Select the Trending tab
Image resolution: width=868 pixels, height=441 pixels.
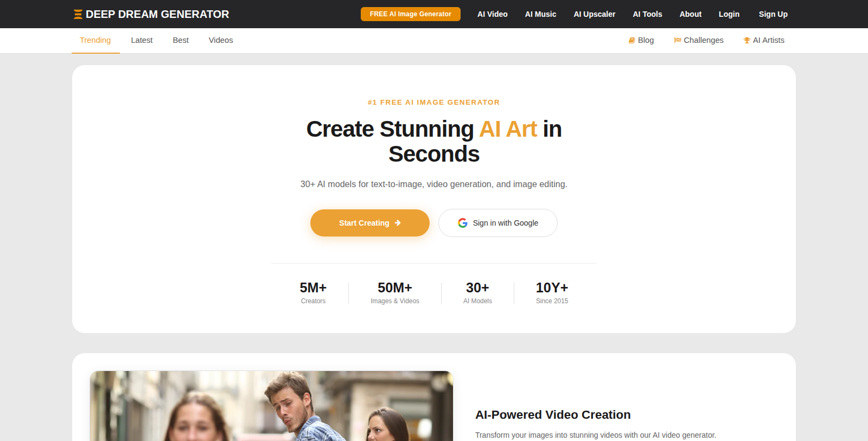[95, 40]
